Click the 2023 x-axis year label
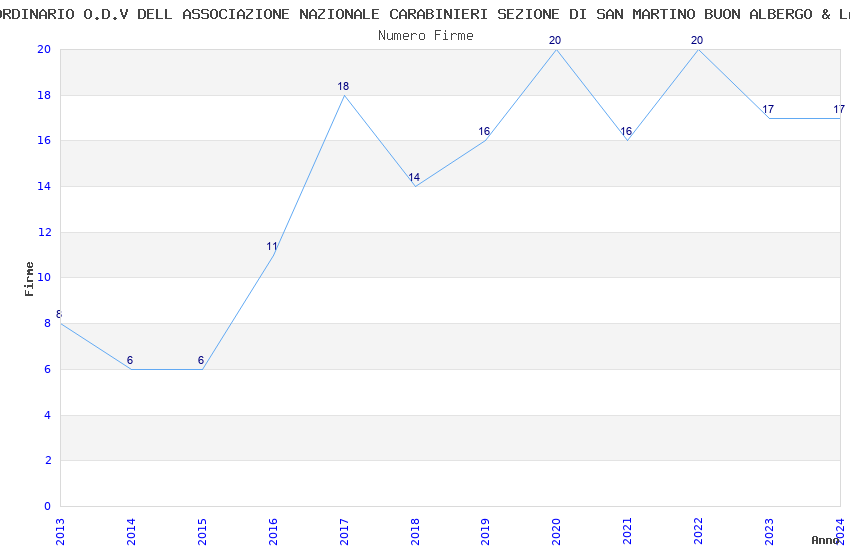 pos(770,531)
